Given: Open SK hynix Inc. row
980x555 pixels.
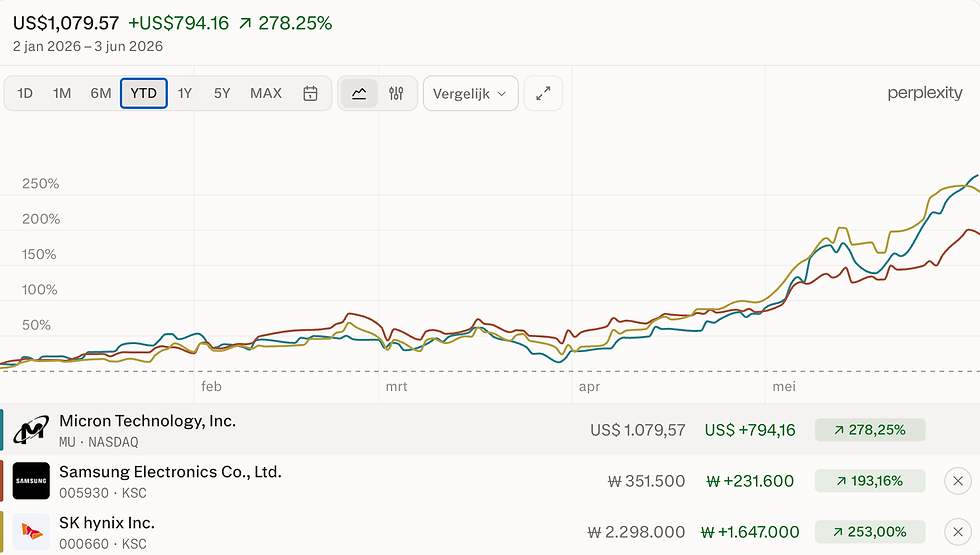Looking at the screenshot, I should point(490,531).
